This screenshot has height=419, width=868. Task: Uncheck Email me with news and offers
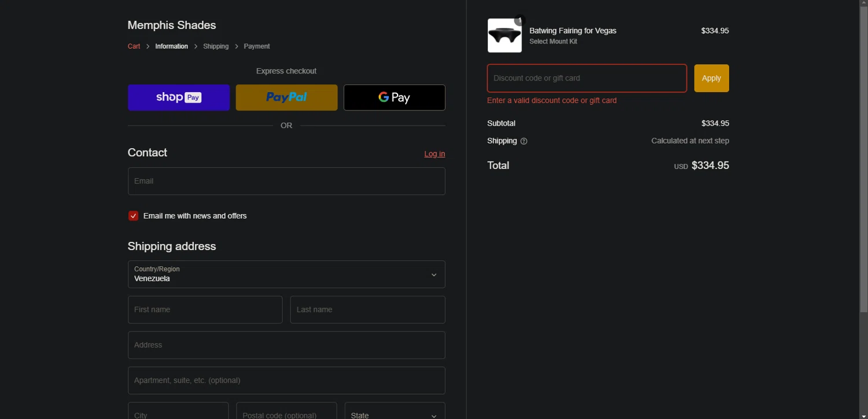click(x=134, y=216)
